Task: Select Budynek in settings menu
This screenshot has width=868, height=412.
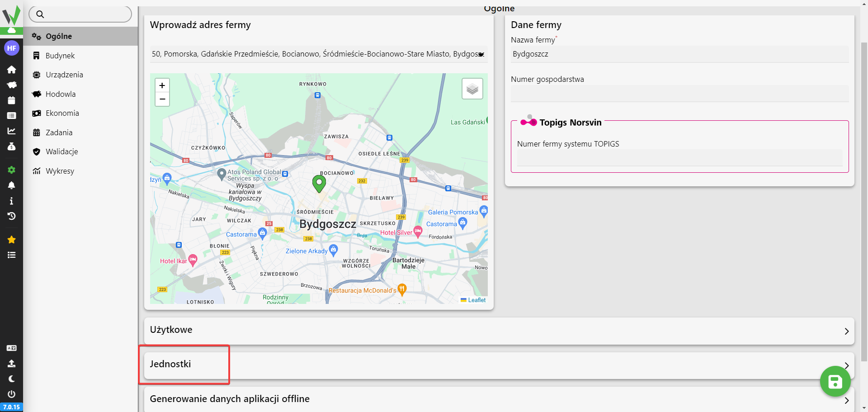Action: pyautogui.click(x=60, y=56)
